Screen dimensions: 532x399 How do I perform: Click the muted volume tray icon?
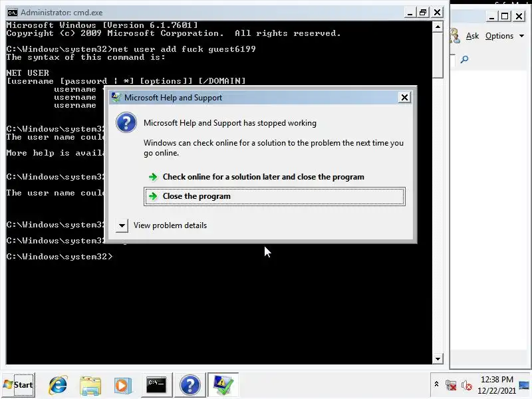coord(467,385)
